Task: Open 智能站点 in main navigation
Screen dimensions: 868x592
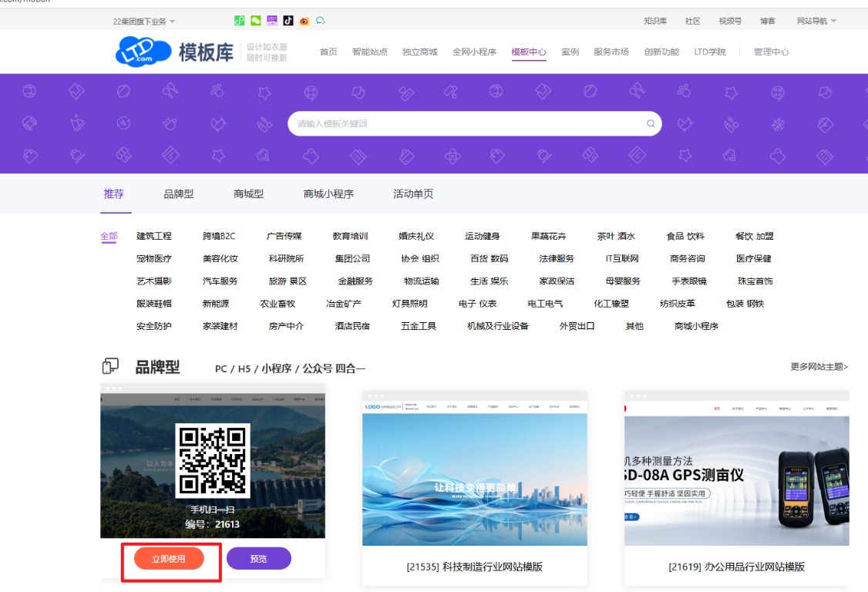Action: click(x=370, y=52)
